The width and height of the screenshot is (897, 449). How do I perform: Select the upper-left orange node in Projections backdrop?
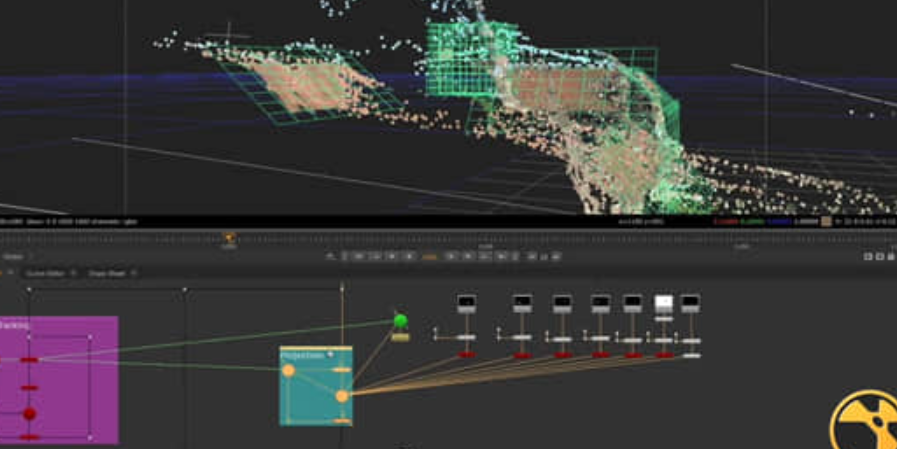click(289, 371)
